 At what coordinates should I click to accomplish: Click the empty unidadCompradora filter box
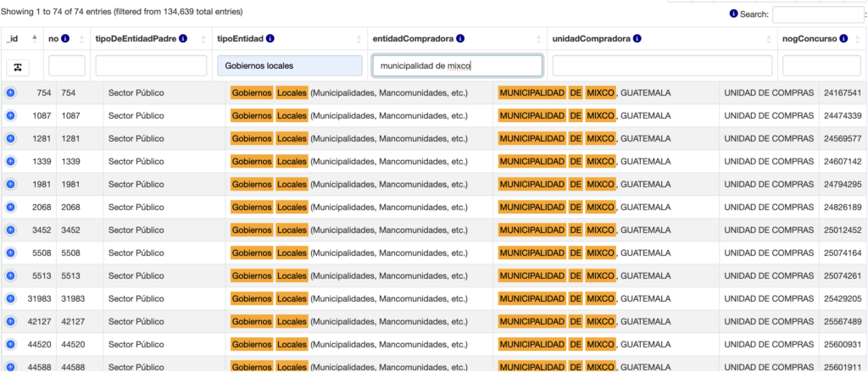click(662, 66)
